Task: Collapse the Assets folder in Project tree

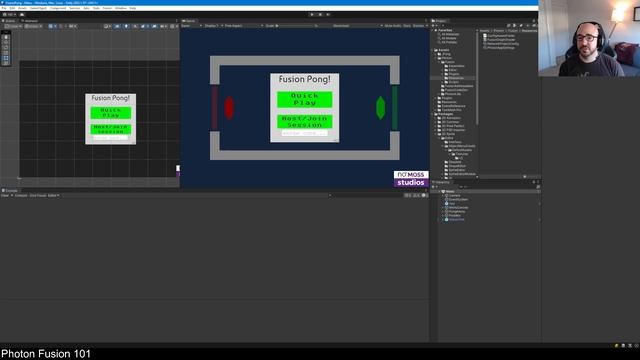Action: [432, 50]
